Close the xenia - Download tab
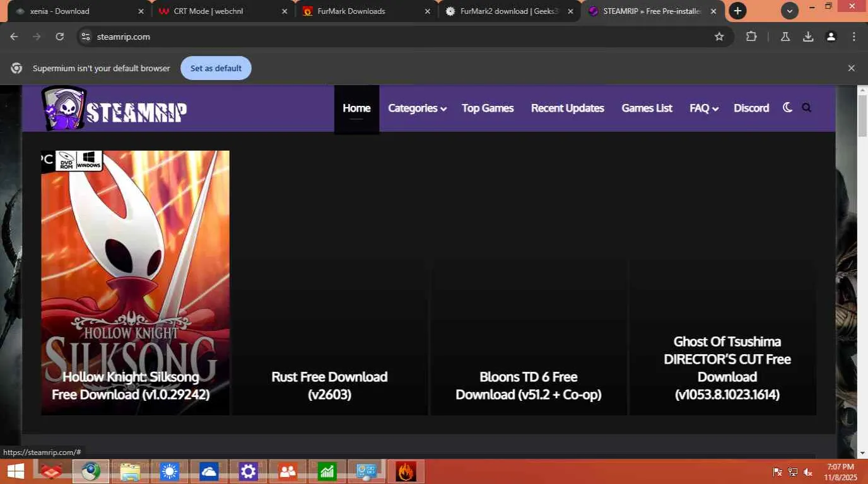The image size is (868, 484). [141, 11]
